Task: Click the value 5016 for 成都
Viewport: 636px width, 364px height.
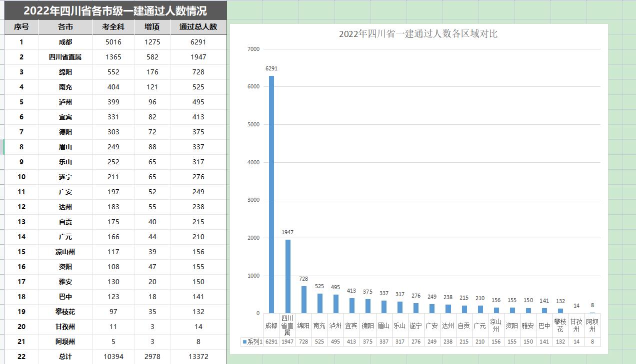Action: tap(113, 42)
